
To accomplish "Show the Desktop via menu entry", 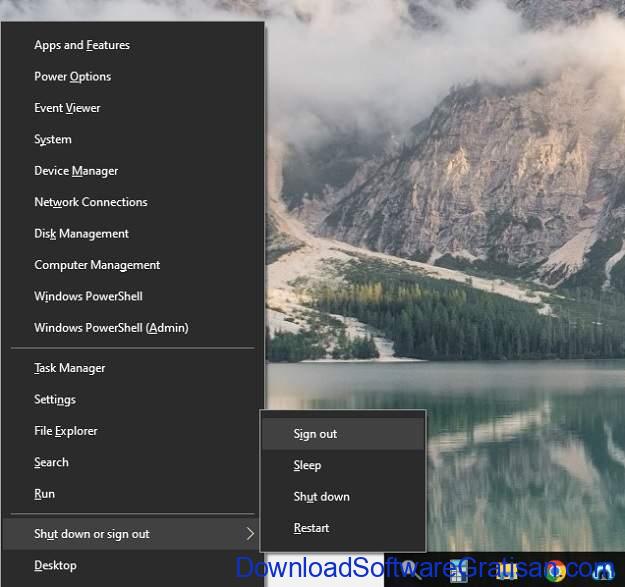I will click(132, 565).
